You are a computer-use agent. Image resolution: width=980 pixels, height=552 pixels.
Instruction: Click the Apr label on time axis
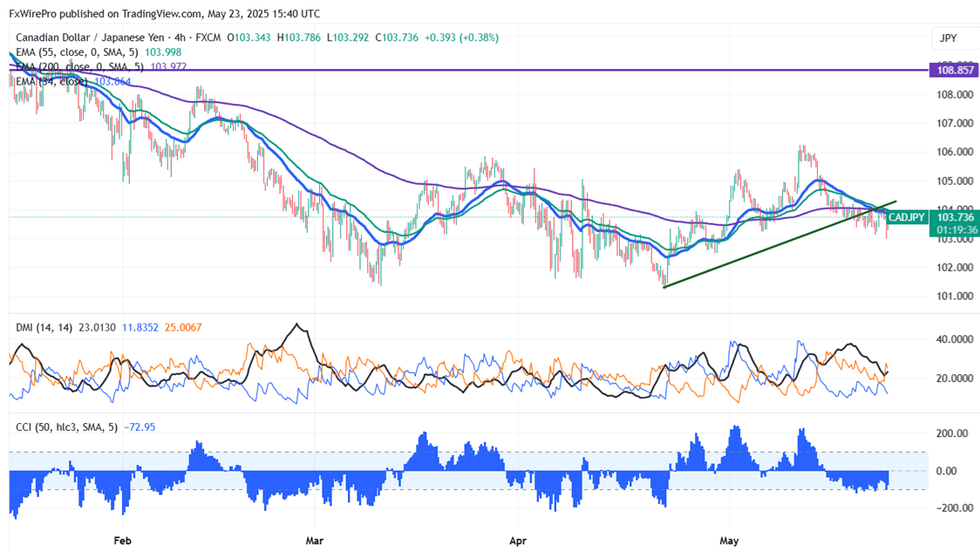[518, 541]
